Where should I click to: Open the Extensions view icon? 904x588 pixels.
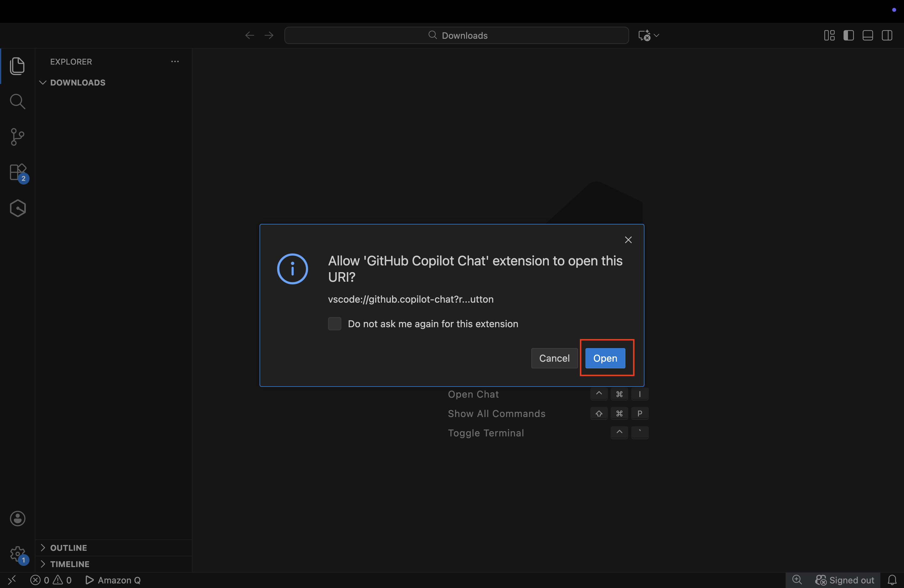(x=18, y=173)
